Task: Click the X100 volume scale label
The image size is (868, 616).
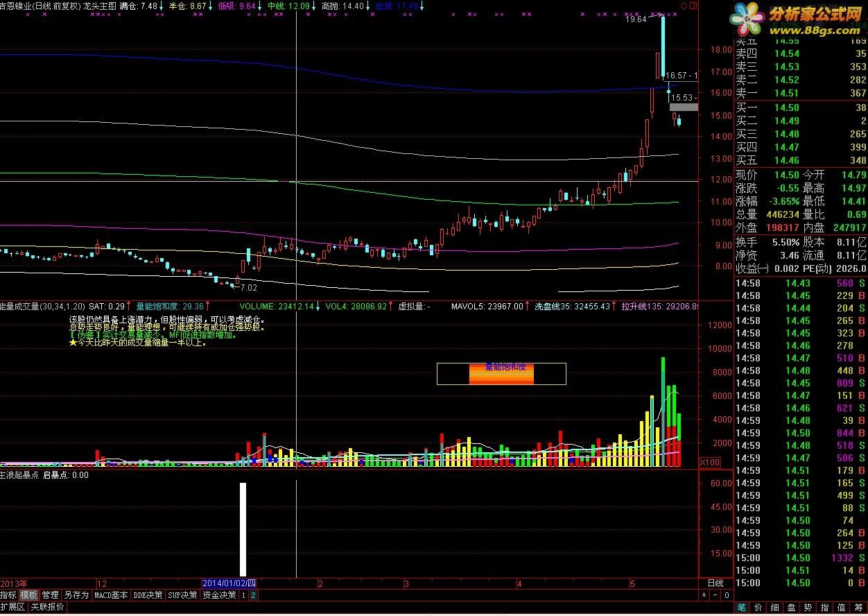Action: pyautogui.click(x=710, y=463)
